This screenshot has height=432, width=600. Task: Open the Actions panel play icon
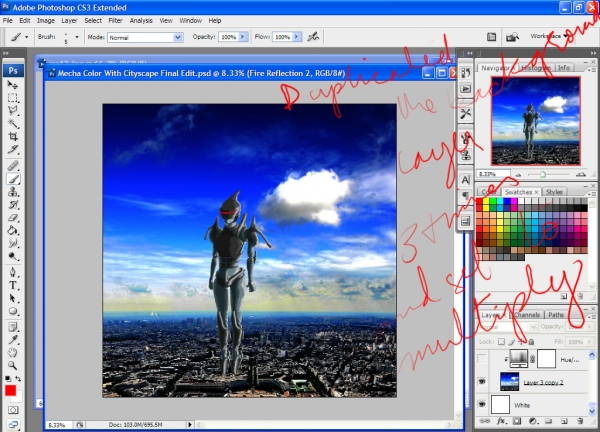(x=466, y=89)
